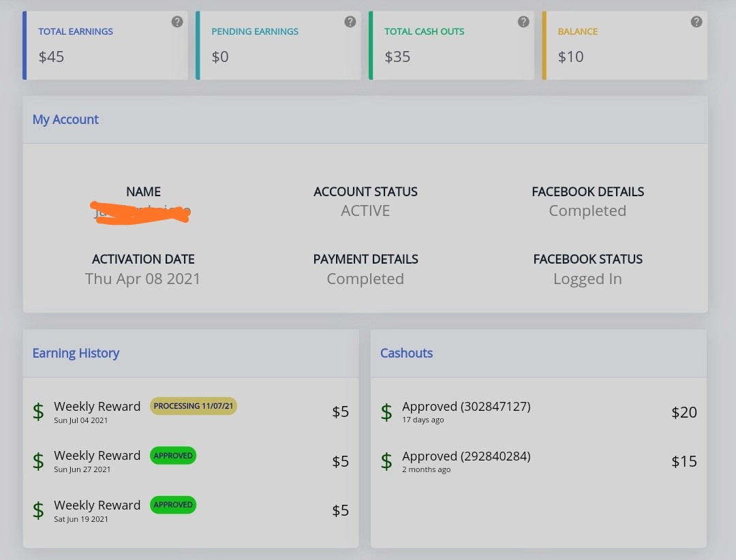Open help icon on Pending Earnings card
The height and width of the screenshot is (560, 736).
click(350, 22)
